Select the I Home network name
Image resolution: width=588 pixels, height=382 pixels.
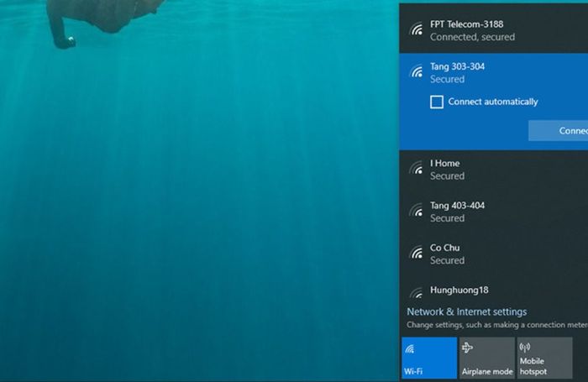[x=444, y=164]
